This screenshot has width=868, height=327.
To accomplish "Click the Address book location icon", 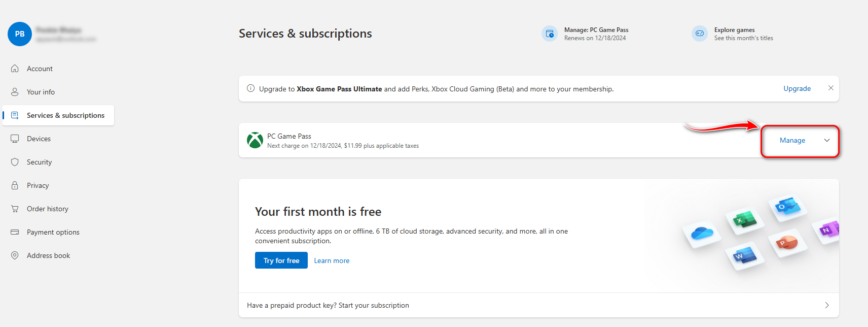I will pyautogui.click(x=15, y=255).
